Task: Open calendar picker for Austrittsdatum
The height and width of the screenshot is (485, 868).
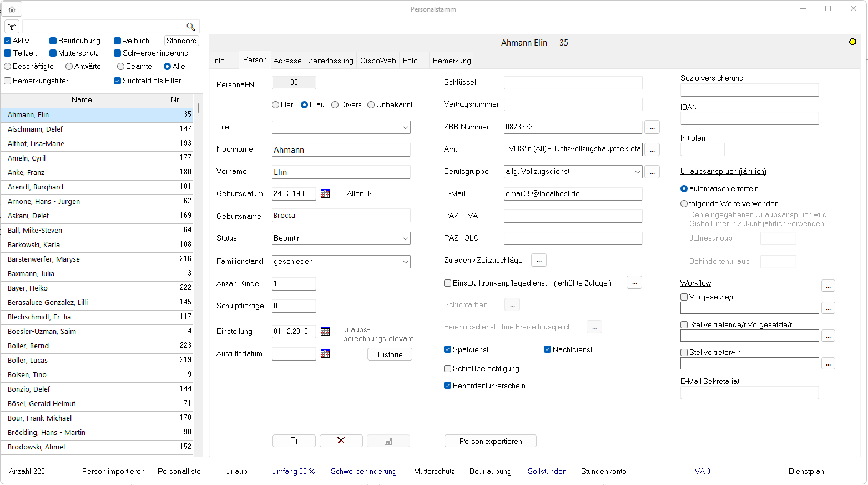Action: [325, 354]
